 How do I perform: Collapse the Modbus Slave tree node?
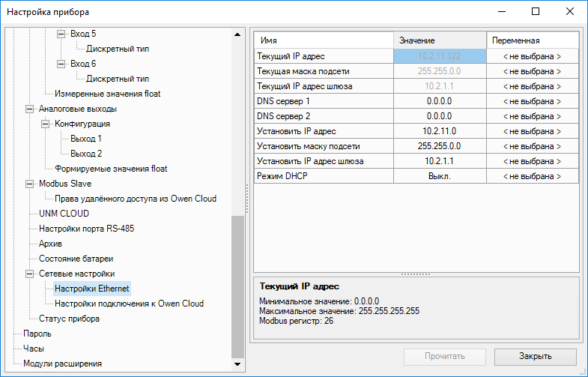click(x=30, y=184)
